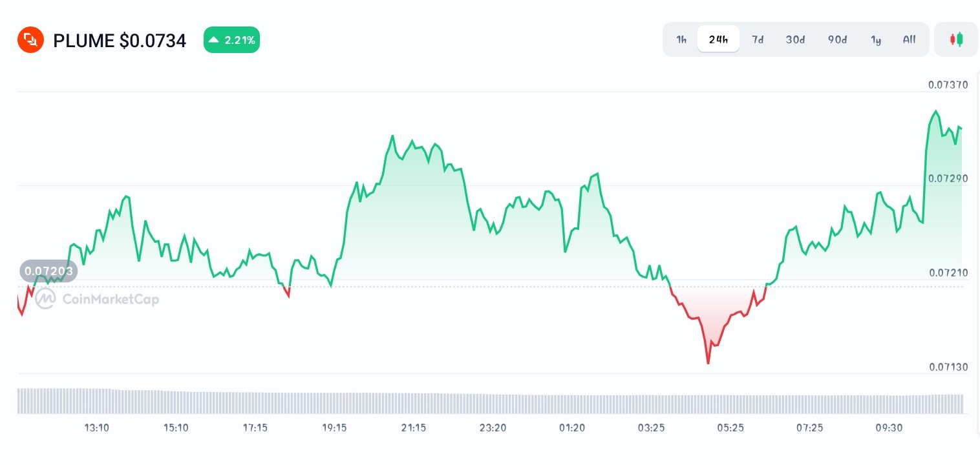This screenshot has width=980, height=465.
Task: Click the 21:15 time axis label
Action: pos(414,428)
